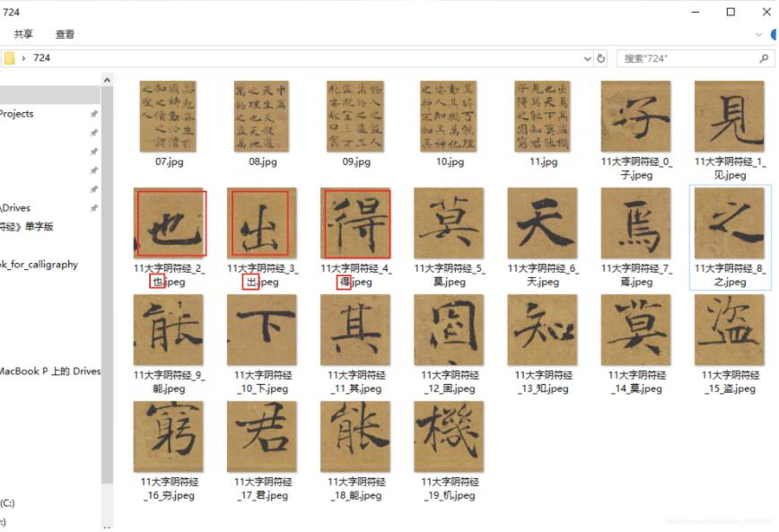Open Projects in the navigation pane

point(16,114)
